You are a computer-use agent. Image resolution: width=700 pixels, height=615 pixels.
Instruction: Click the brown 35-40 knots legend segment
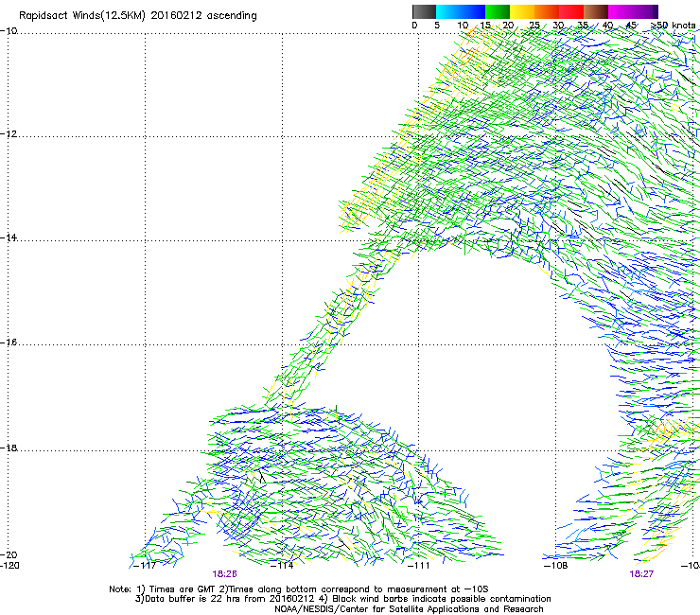click(x=596, y=11)
